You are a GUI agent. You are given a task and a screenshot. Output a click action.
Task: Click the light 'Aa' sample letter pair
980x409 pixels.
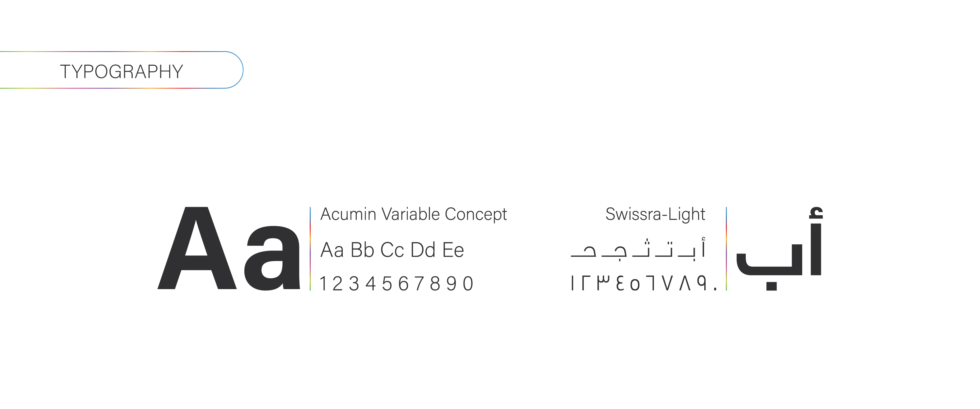[x=332, y=250]
